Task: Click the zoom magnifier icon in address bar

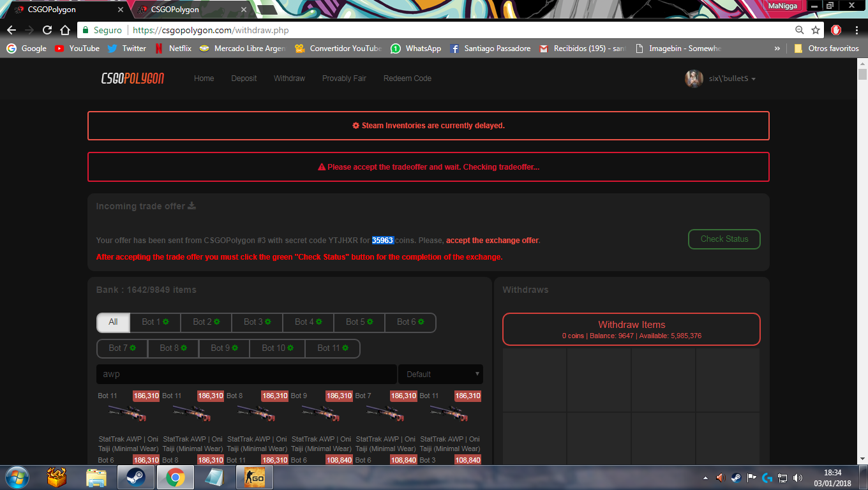Action: tap(800, 30)
